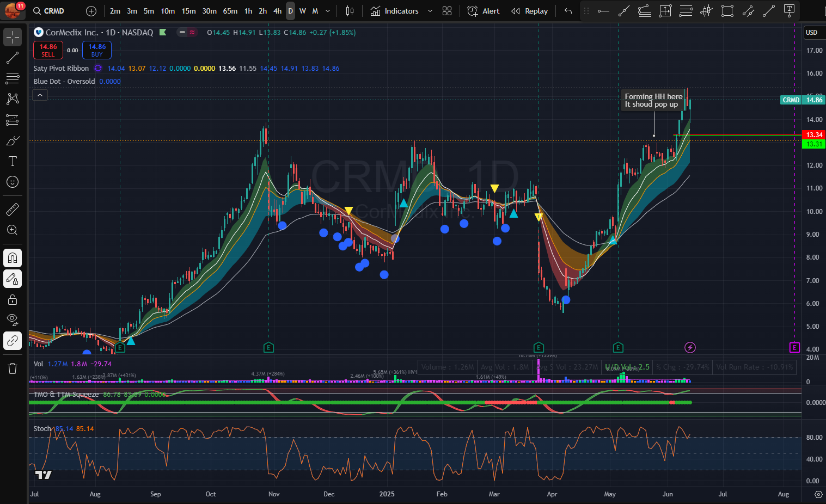Select the D daily timeframe
826x504 pixels.
tap(290, 11)
